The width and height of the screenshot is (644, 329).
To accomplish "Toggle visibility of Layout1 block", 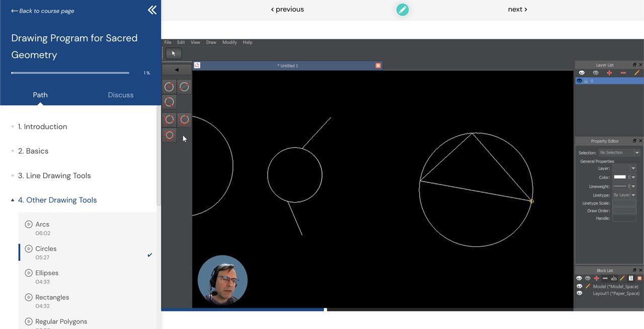I will pos(579,293).
